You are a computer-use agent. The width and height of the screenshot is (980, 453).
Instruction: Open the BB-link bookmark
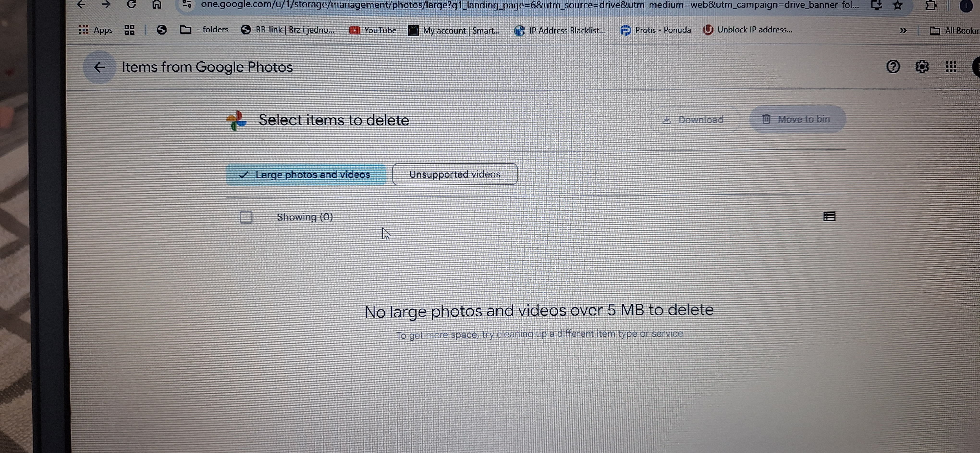288,30
